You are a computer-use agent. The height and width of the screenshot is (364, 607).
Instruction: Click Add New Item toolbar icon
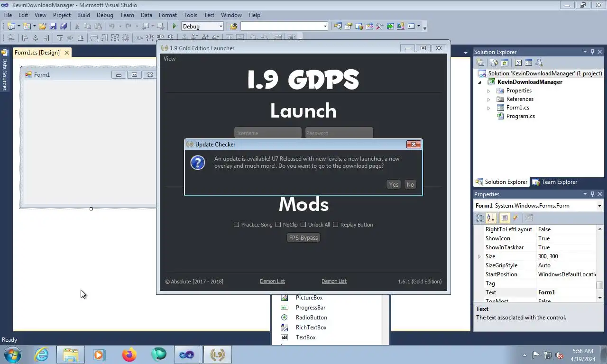point(27,26)
